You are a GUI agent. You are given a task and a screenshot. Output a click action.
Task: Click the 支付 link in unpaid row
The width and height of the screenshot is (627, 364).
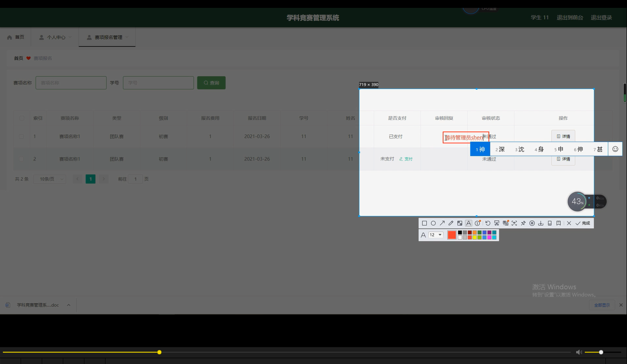coord(406,159)
